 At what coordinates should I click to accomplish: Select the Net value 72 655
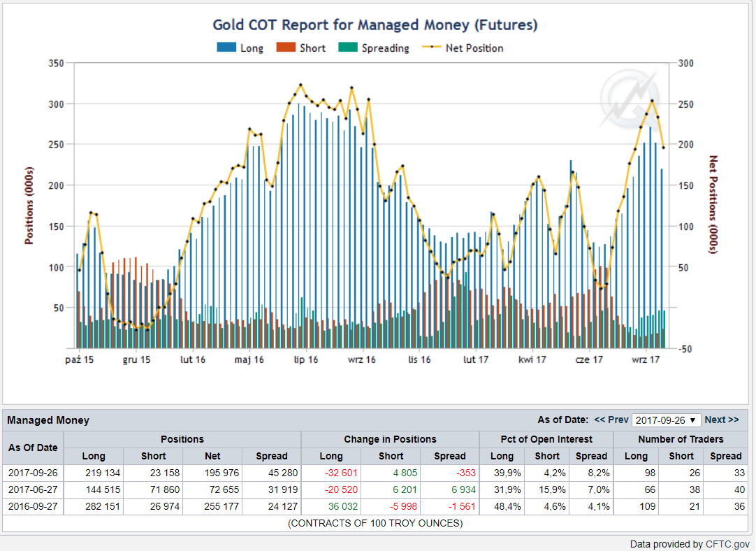(224, 489)
